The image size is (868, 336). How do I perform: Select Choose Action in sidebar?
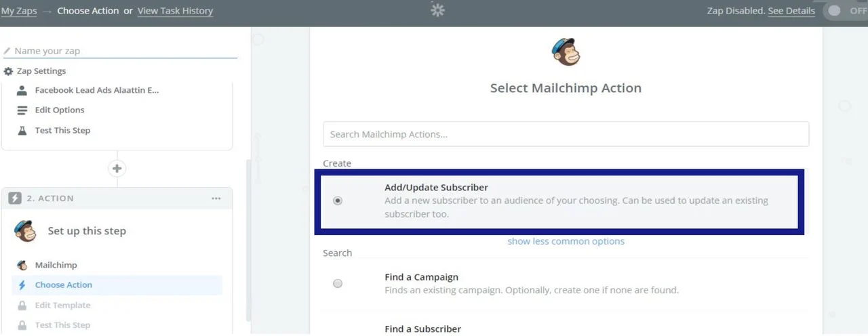click(x=117, y=285)
